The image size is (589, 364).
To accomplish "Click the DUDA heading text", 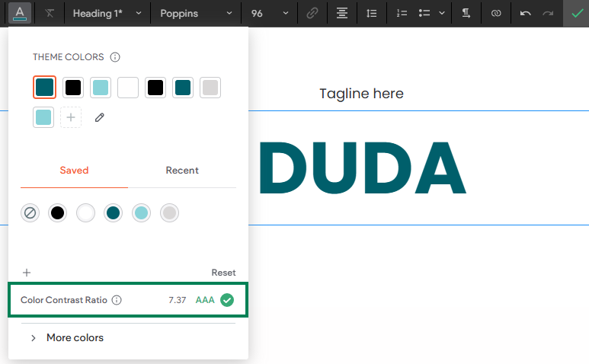I will [x=362, y=168].
